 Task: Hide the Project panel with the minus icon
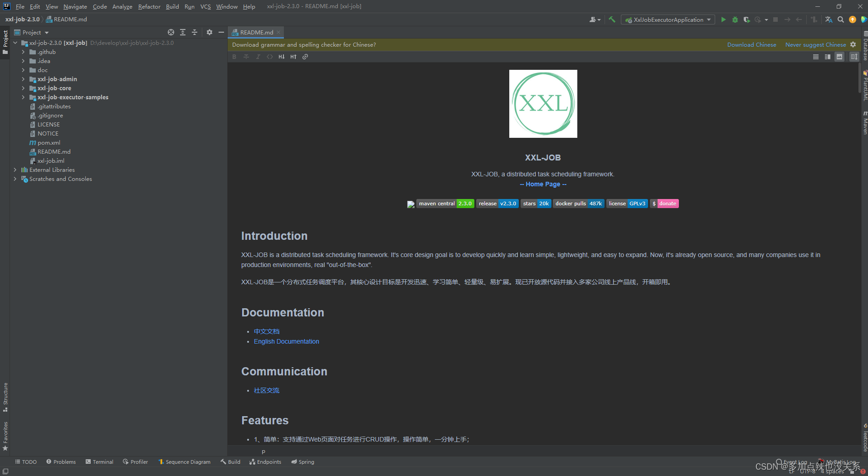[221, 32]
